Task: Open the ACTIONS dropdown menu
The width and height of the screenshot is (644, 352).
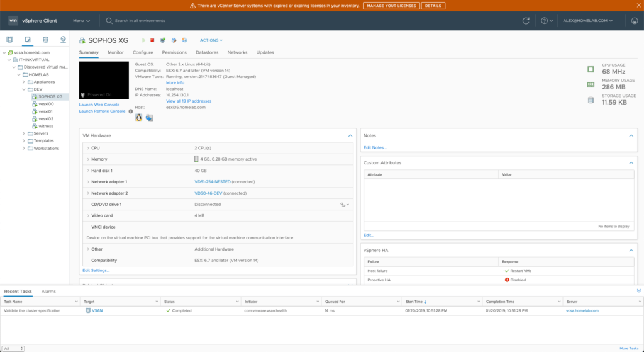Action: [x=211, y=40]
